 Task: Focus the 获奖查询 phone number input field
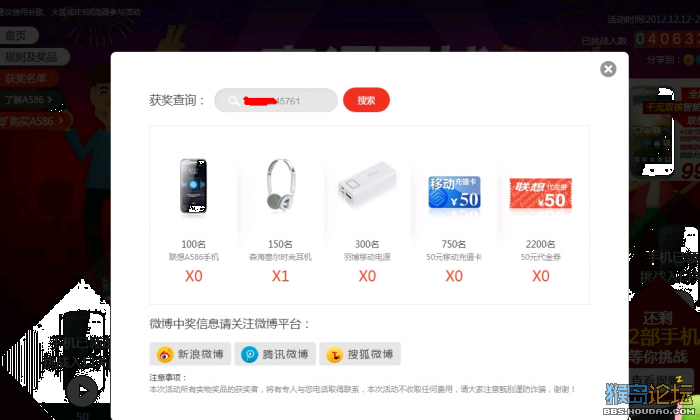coord(276,100)
